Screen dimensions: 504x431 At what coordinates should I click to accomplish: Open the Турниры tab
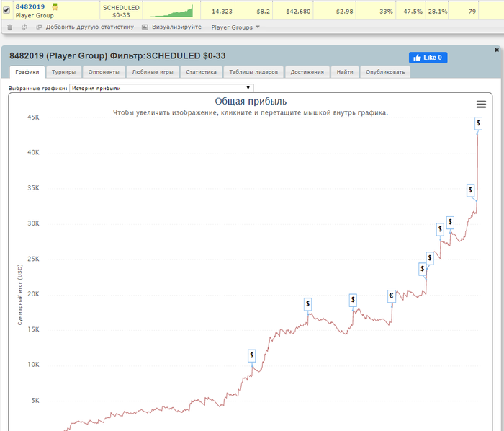(63, 72)
